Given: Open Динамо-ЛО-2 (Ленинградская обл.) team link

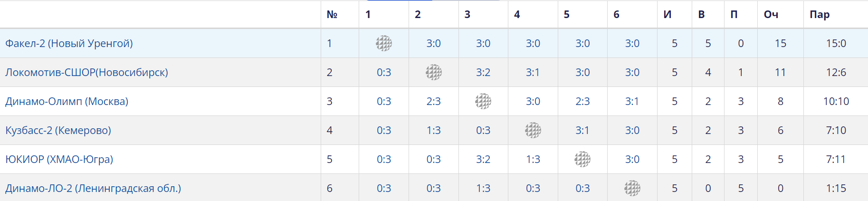Looking at the screenshot, I should tap(93, 188).
